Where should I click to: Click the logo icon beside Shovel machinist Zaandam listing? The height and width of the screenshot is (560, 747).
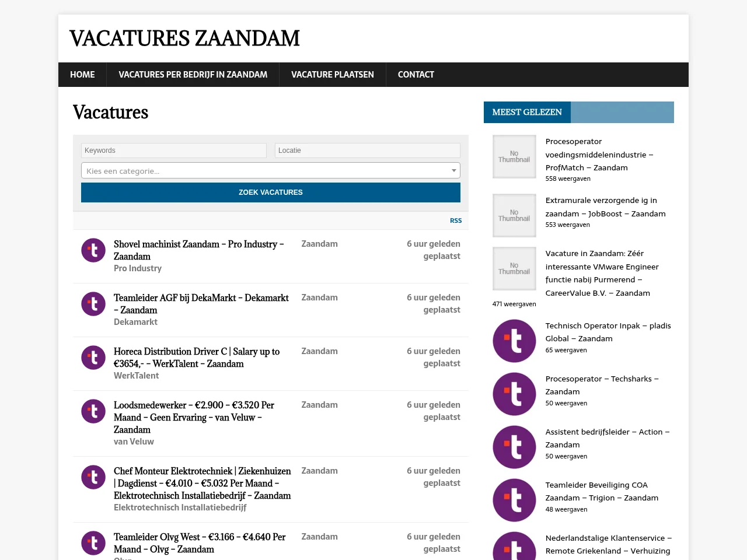93,250
